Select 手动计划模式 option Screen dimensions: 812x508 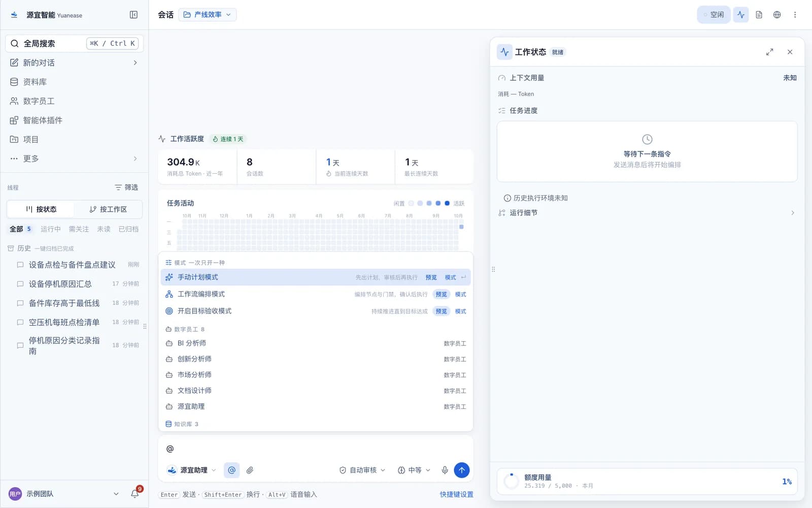point(316,277)
